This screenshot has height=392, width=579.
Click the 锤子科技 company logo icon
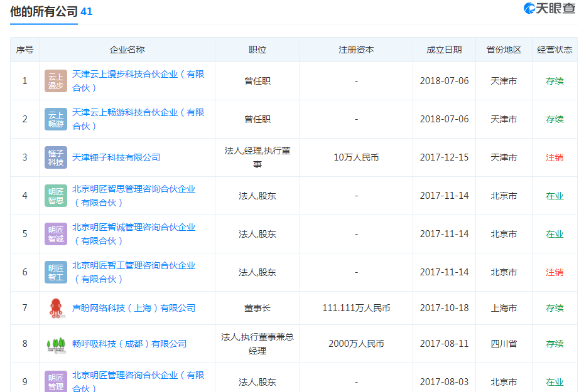(56, 157)
